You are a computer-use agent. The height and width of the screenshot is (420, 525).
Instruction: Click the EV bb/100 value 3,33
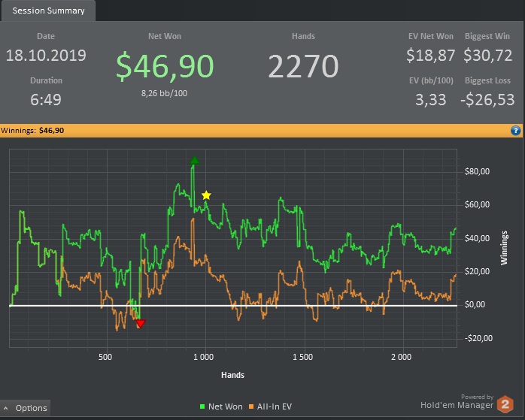pos(430,100)
